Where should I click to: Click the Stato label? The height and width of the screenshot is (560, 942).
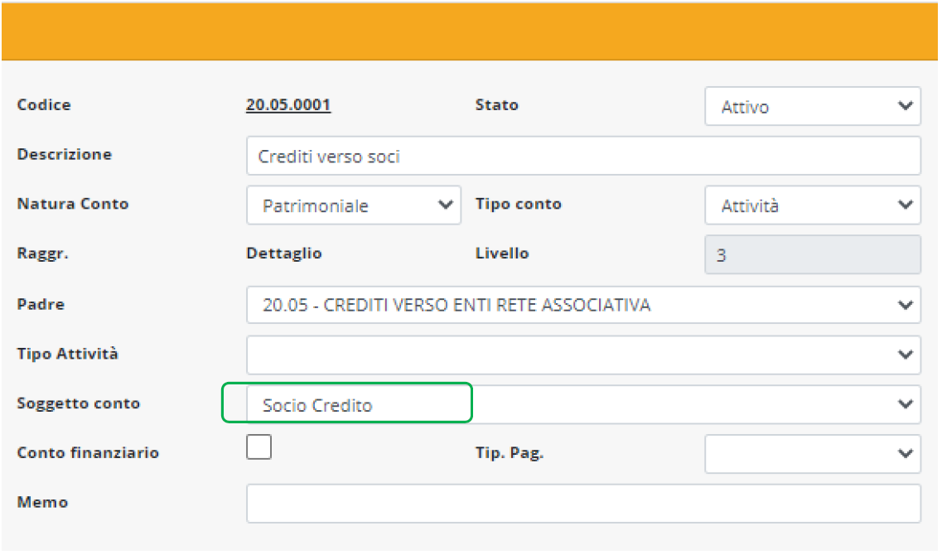(496, 105)
